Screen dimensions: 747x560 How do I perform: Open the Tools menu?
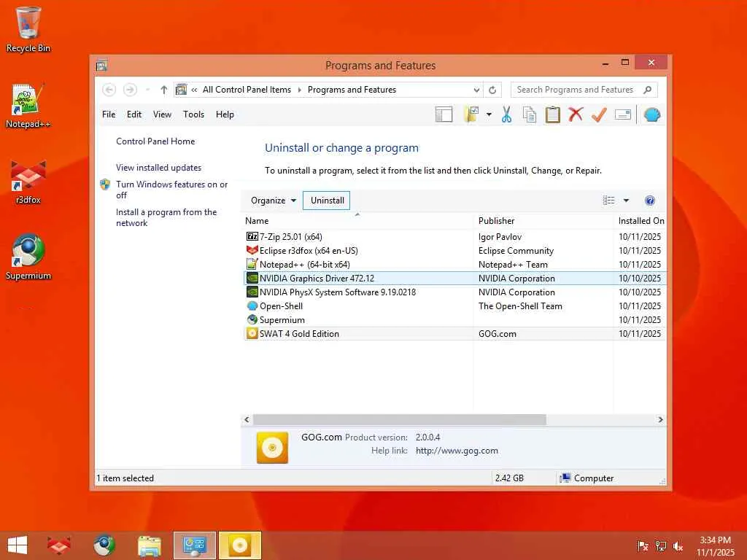[193, 114]
